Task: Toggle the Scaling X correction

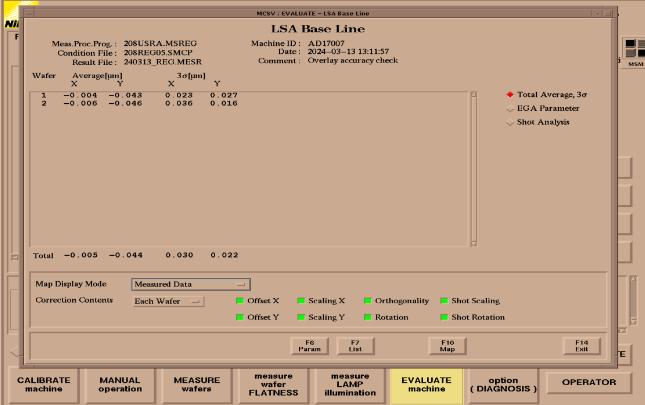Action: [301, 300]
